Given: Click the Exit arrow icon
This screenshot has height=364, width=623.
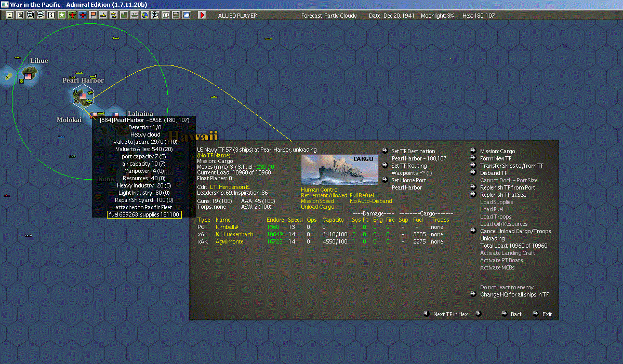Looking at the screenshot, I should (x=535, y=313).
